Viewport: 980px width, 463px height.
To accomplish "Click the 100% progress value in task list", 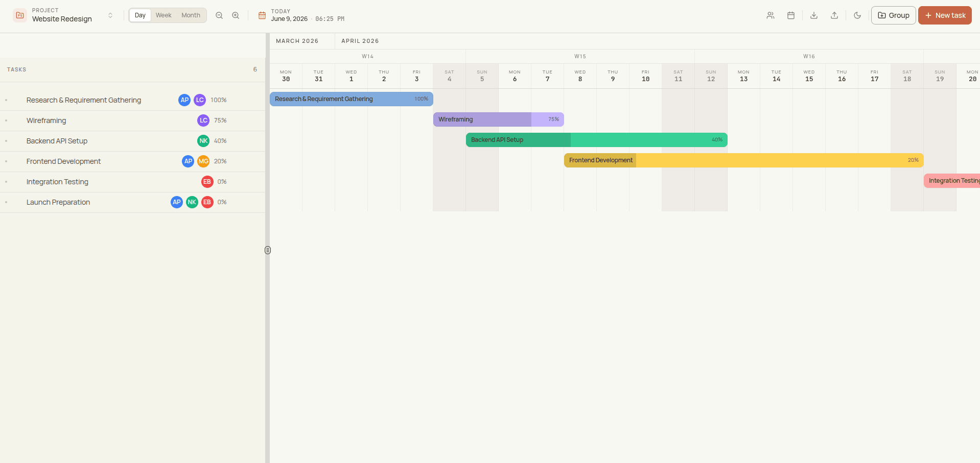I will pos(219,100).
